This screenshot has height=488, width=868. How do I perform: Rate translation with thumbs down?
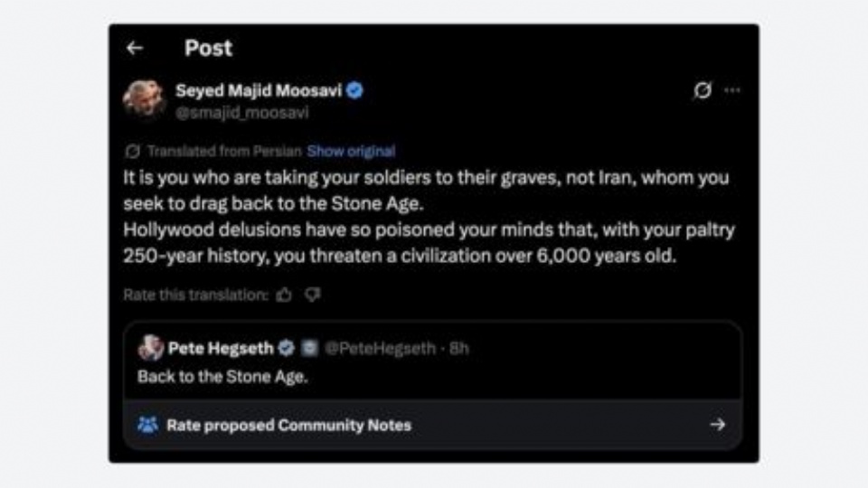(x=313, y=295)
